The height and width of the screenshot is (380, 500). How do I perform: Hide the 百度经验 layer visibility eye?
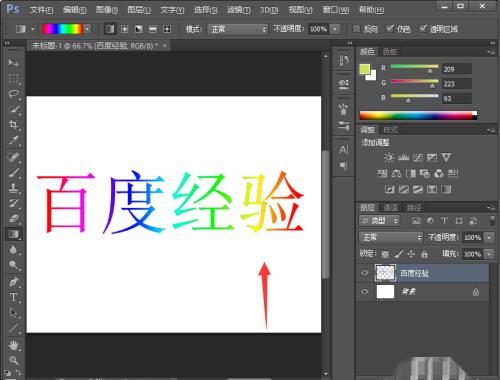365,273
